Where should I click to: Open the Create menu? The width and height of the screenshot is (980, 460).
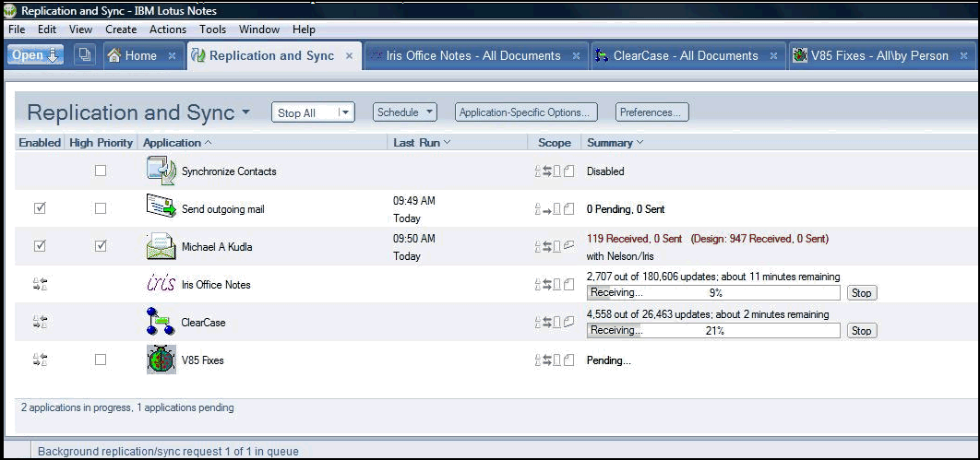pos(121,29)
